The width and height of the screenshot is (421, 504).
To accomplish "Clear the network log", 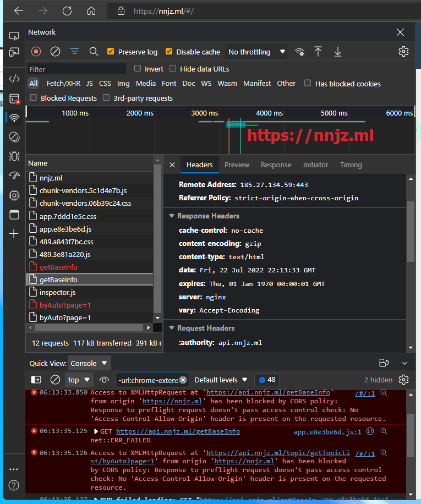I will click(55, 52).
